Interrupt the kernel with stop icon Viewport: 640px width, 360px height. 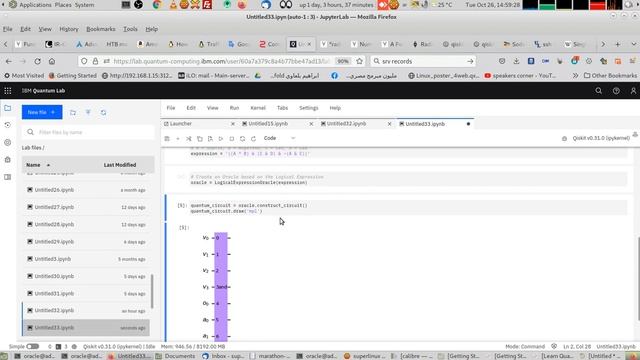(232, 138)
